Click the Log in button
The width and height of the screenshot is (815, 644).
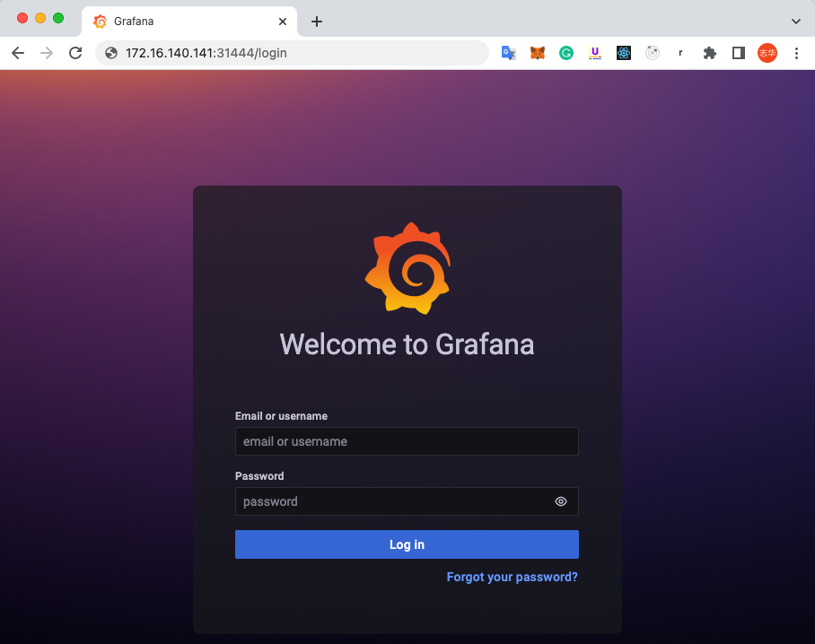407,544
